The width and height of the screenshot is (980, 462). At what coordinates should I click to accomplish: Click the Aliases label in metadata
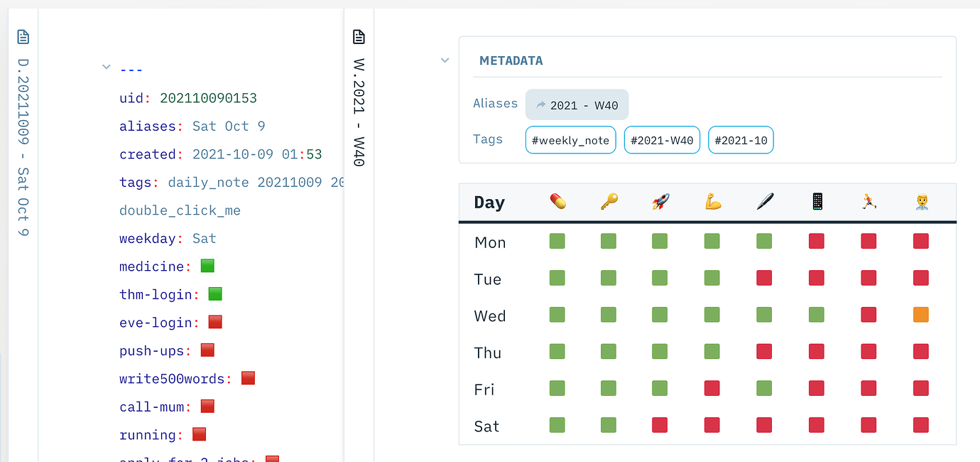coord(496,103)
